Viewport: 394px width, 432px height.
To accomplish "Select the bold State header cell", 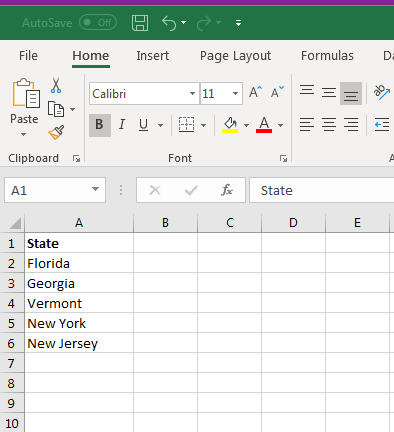I will coord(79,243).
